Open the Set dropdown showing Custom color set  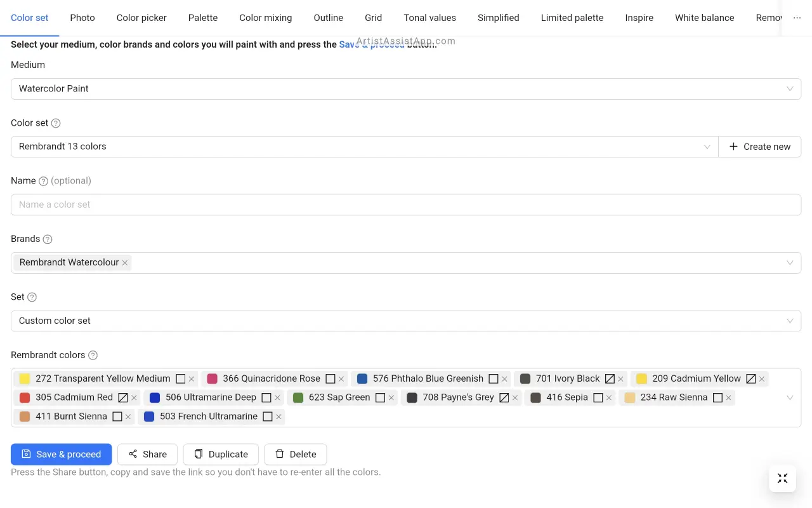click(406, 321)
